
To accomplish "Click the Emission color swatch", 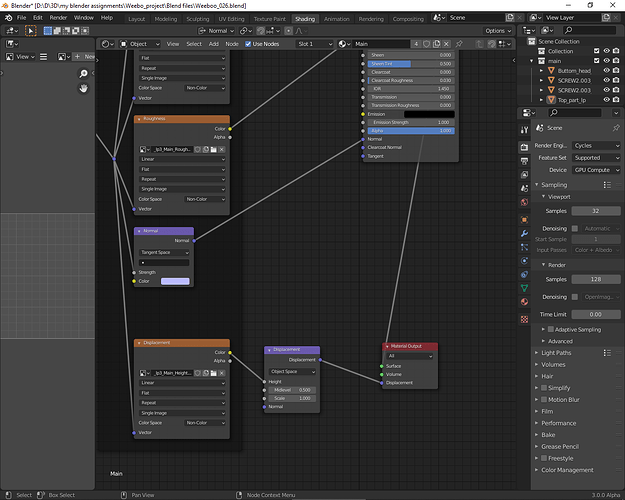I will tap(429, 114).
